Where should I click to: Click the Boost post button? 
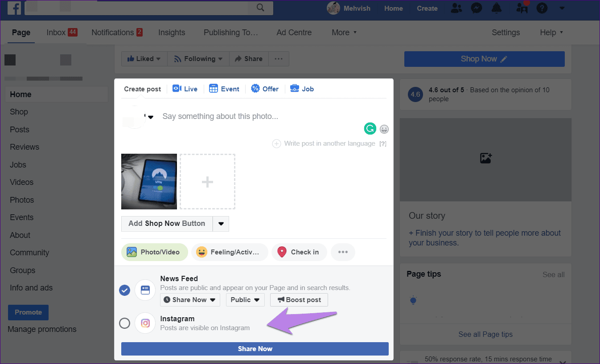click(299, 300)
